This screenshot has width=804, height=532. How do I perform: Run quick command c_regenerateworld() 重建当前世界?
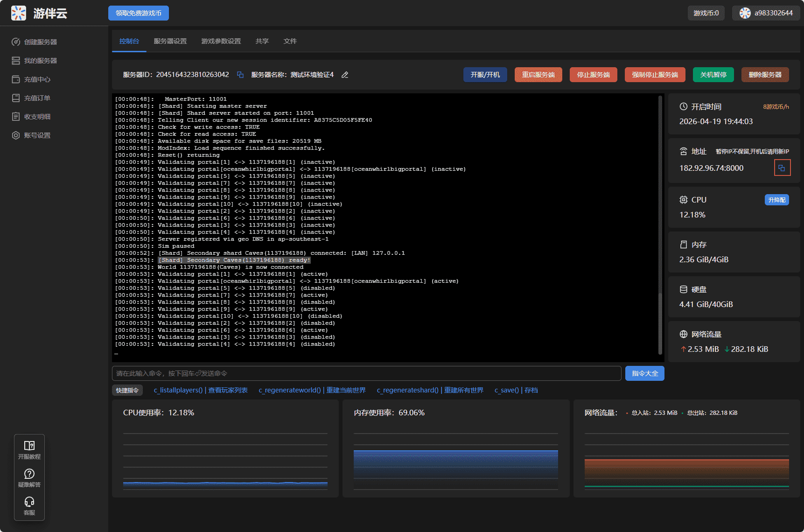pos(312,390)
